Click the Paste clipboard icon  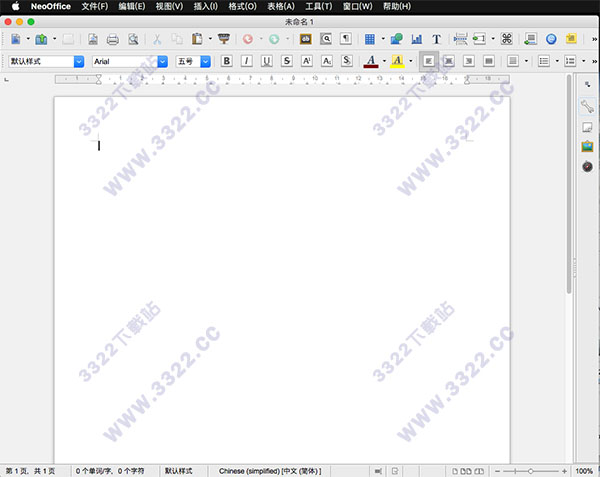(197, 39)
